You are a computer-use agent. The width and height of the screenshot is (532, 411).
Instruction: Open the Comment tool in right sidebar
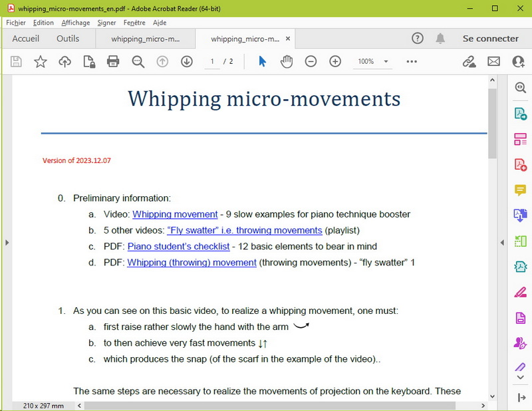point(520,190)
